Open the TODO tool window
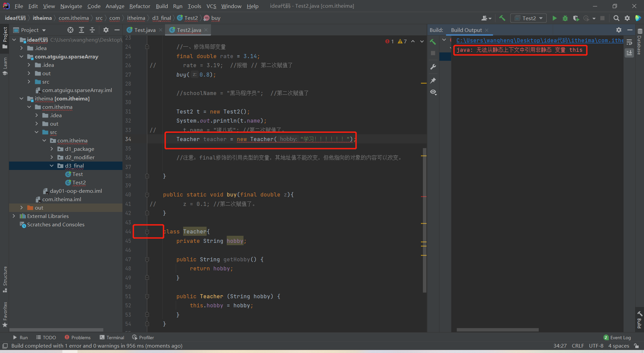This screenshot has height=353, width=644. (x=46, y=337)
